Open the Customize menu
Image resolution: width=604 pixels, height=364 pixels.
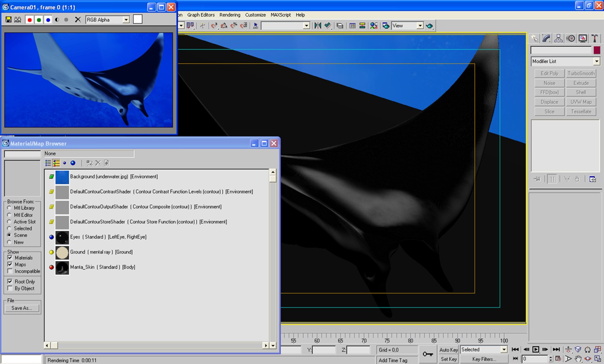(255, 15)
